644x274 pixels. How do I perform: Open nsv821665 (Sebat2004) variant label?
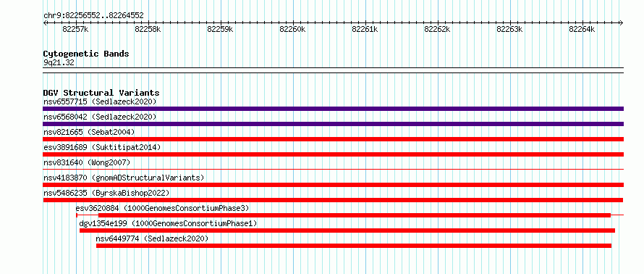tap(89, 132)
